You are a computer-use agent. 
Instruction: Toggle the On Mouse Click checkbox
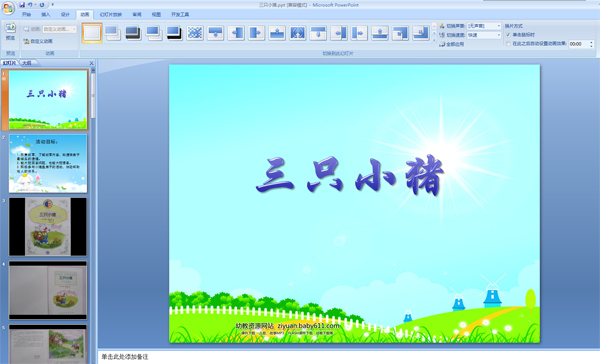[508, 35]
